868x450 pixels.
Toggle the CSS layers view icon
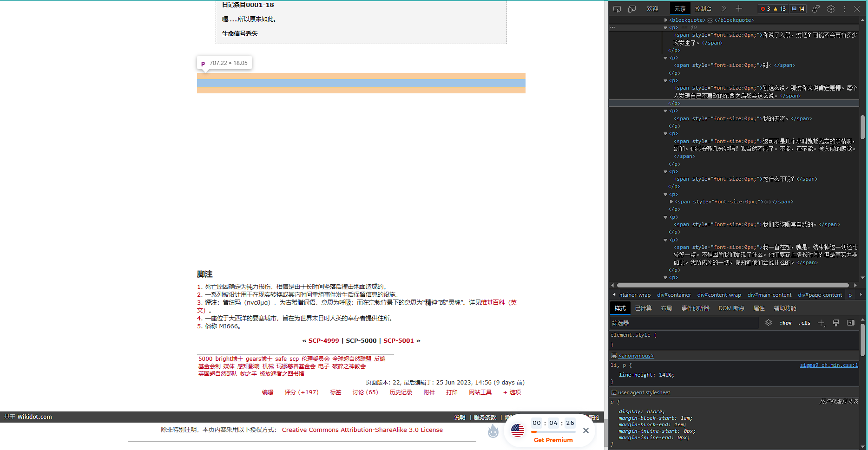pyautogui.click(x=769, y=323)
